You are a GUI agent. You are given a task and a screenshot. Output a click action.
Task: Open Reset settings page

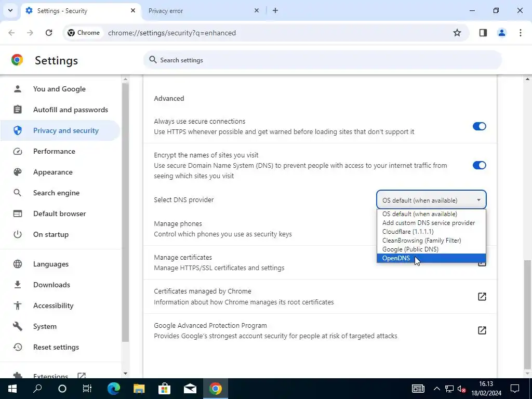(x=59, y=347)
